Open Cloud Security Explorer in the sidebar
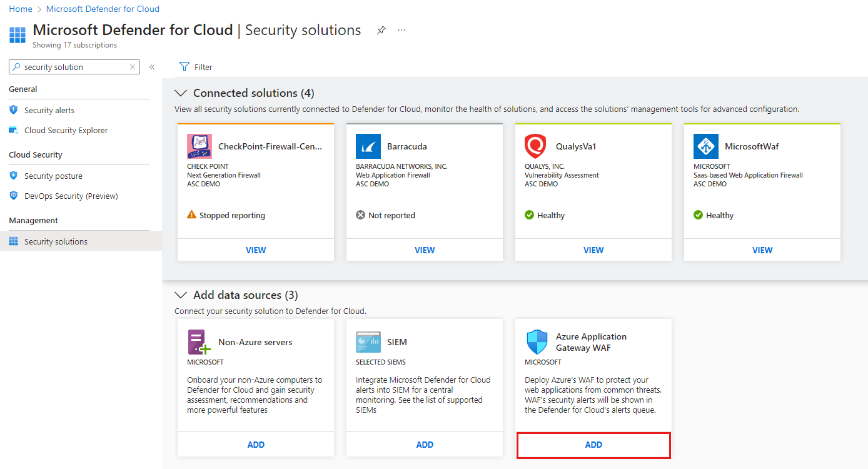This screenshot has width=868, height=469. tap(66, 130)
